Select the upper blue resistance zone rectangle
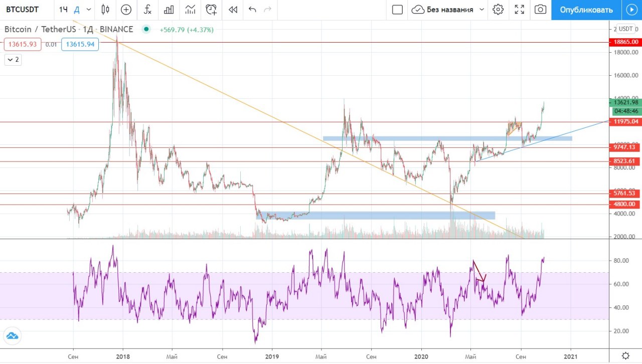642x364 pixels. click(447, 138)
